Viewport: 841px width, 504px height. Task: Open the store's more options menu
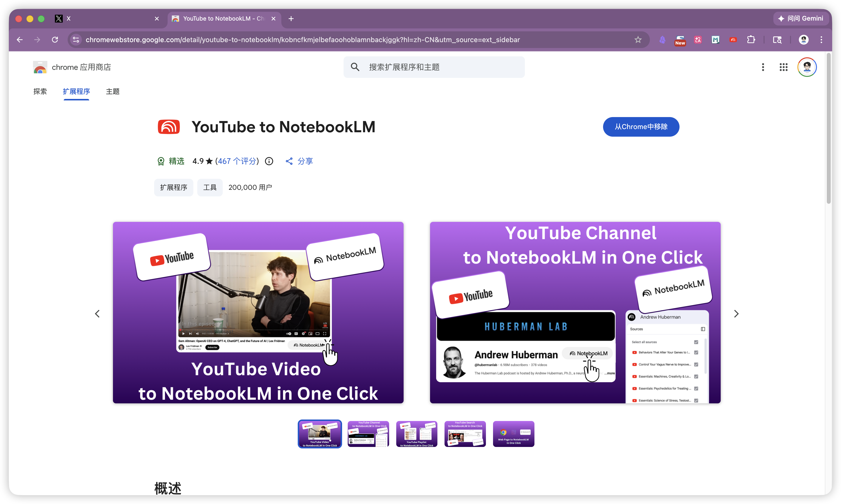coord(763,67)
